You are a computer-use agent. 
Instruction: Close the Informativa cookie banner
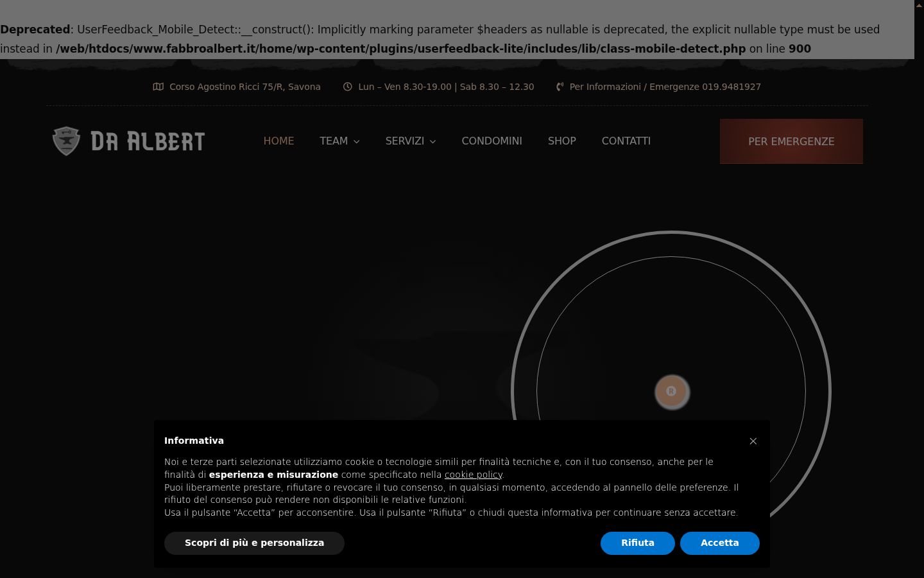click(753, 441)
